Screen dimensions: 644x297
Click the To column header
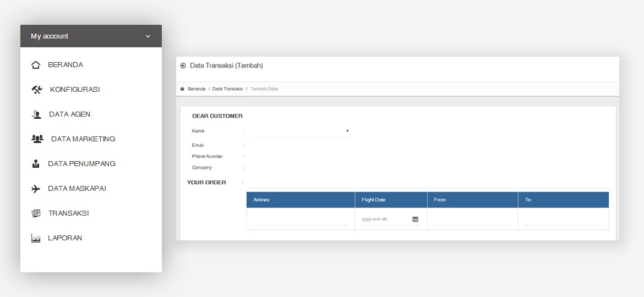[564, 200]
